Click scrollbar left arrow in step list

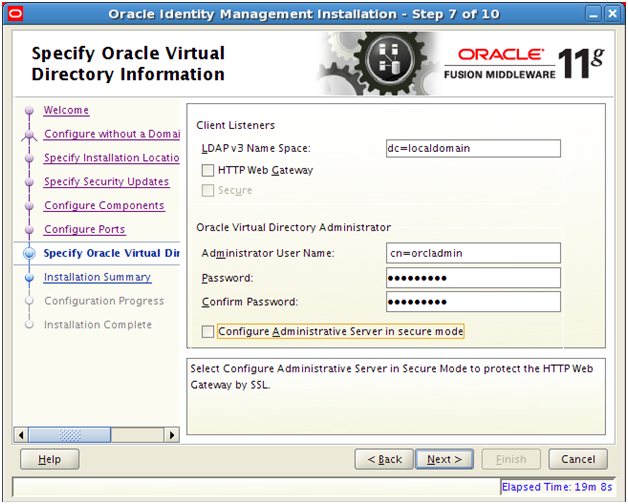click(x=21, y=435)
